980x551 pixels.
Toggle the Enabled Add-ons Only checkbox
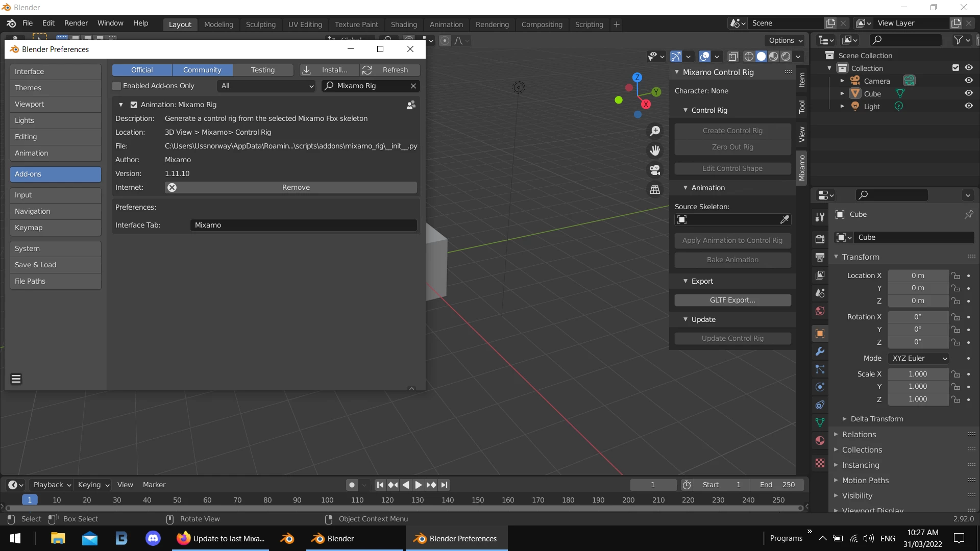pyautogui.click(x=117, y=86)
